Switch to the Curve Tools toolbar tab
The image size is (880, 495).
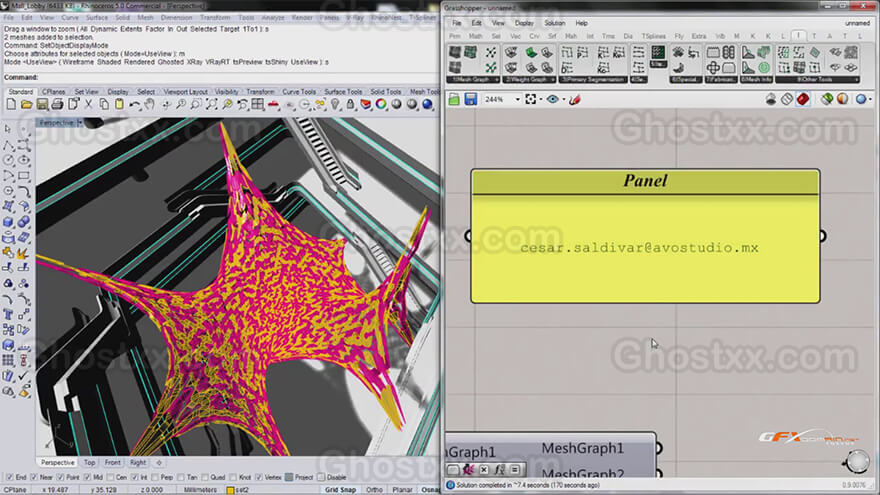tap(299, 91)
